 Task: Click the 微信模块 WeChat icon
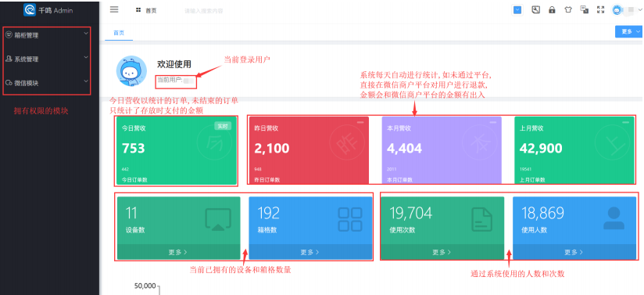pyautogui.click(x=9, y=83)
